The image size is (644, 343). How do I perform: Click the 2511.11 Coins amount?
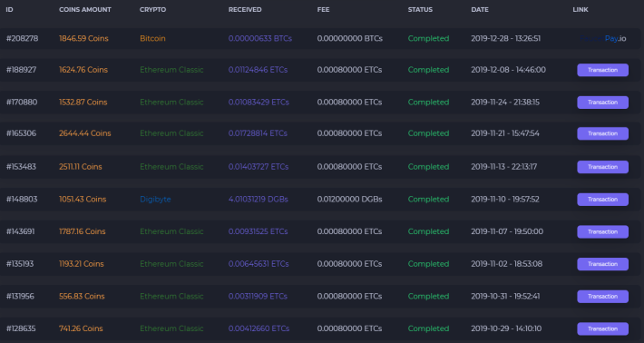(81, 167)
